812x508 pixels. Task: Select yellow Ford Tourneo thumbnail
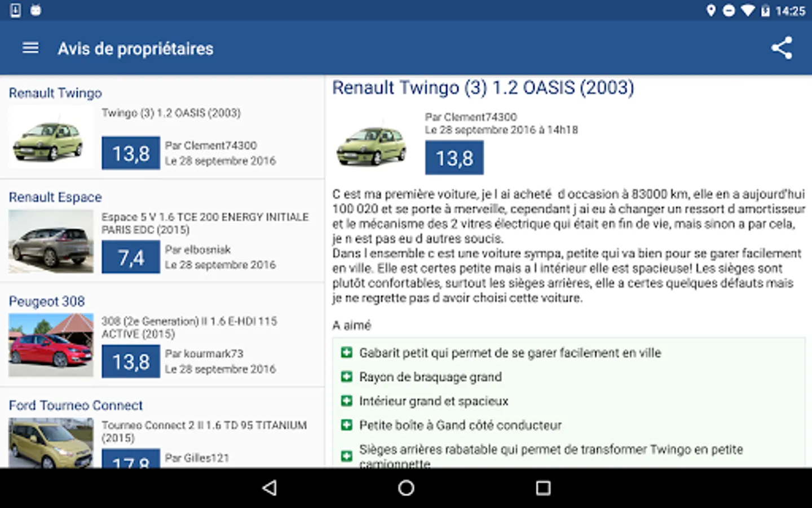pos(51,443)
